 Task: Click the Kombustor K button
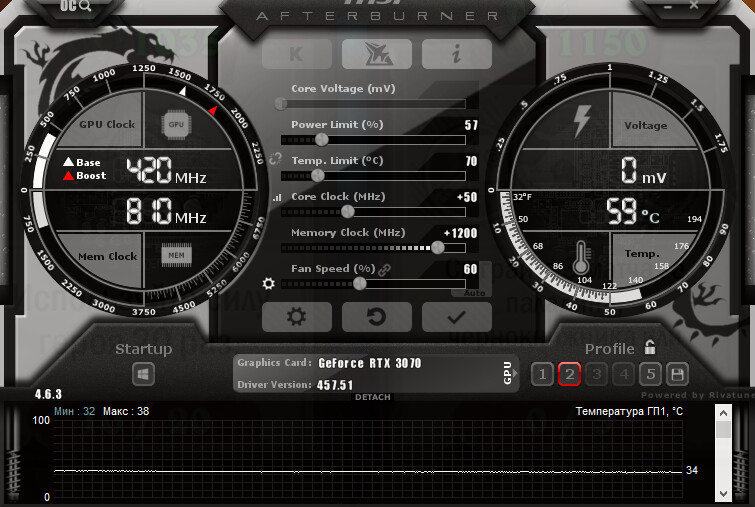coord(297,54)
